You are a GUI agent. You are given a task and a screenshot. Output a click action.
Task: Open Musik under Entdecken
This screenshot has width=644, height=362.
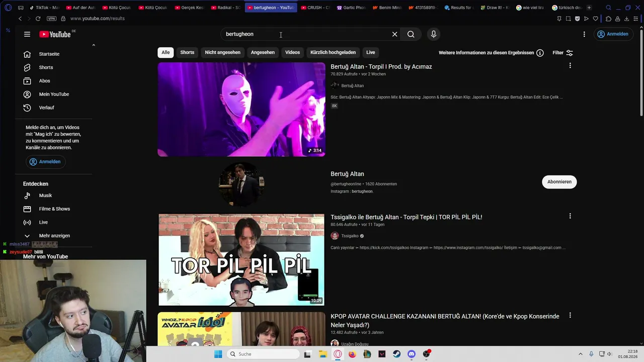click(x=45, y=196)
